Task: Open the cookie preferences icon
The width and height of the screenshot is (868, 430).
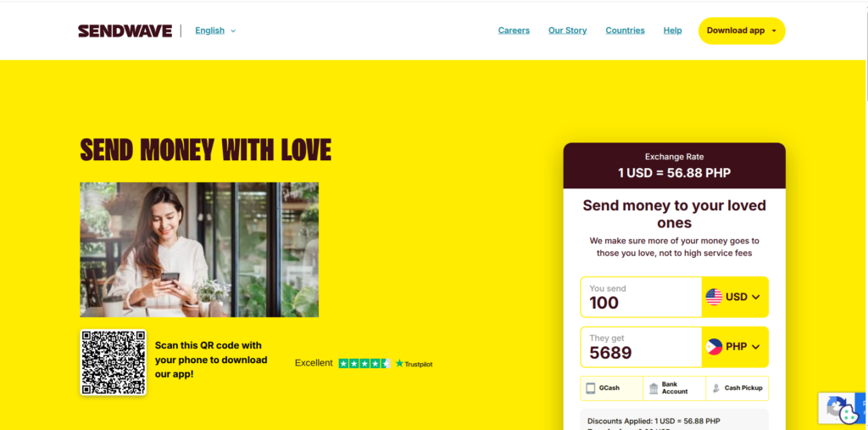Action: [x=848, y=414]
